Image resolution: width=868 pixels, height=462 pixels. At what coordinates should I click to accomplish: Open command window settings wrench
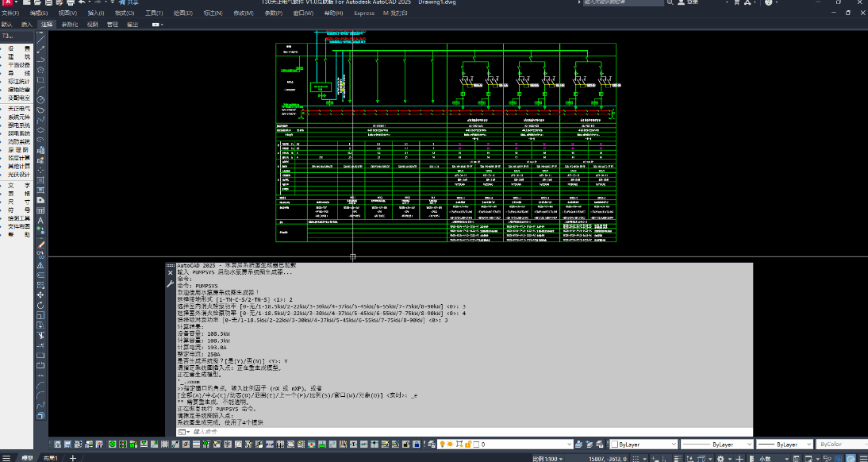[170, 283]
